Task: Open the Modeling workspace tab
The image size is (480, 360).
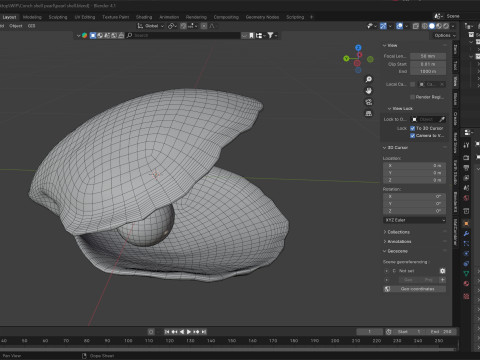Action: pyautogui.click(x=32, y=17)
